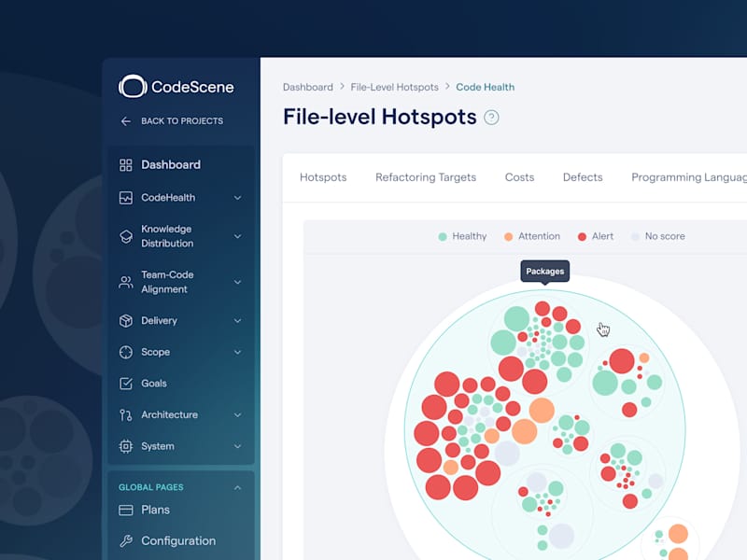Image resolution: width=747 pixels, height=560 pixels.
Task: Select the Goals checkbox icon
Action: 126,384
